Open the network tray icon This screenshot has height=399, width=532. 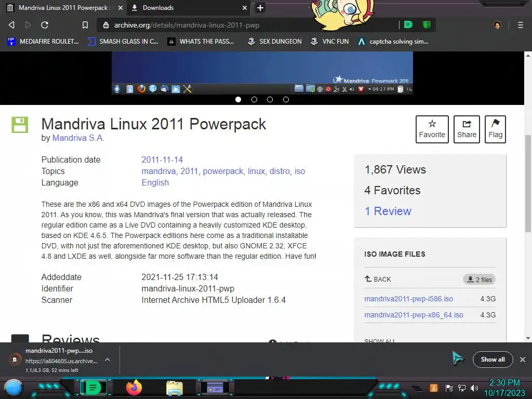pos(462,388)
